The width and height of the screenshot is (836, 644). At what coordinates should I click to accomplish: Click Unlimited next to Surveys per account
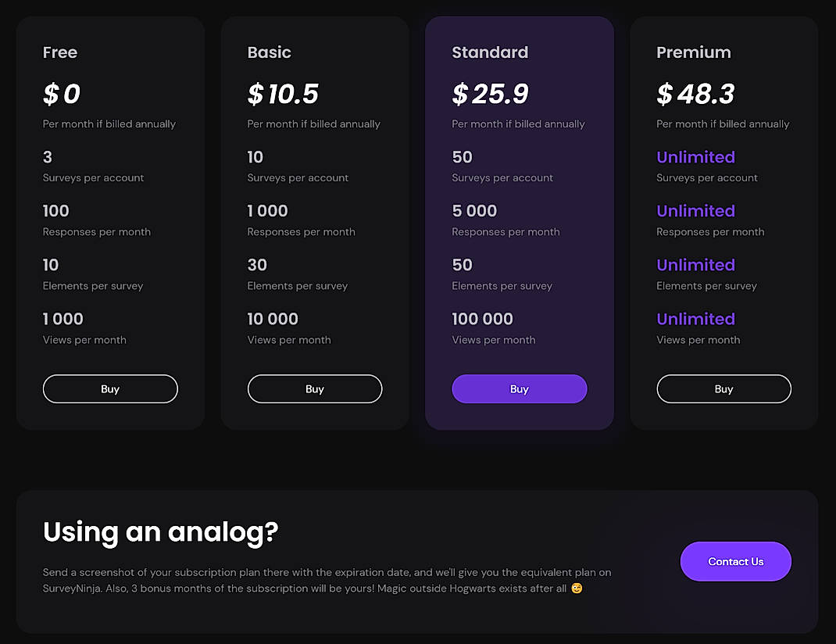695,157
